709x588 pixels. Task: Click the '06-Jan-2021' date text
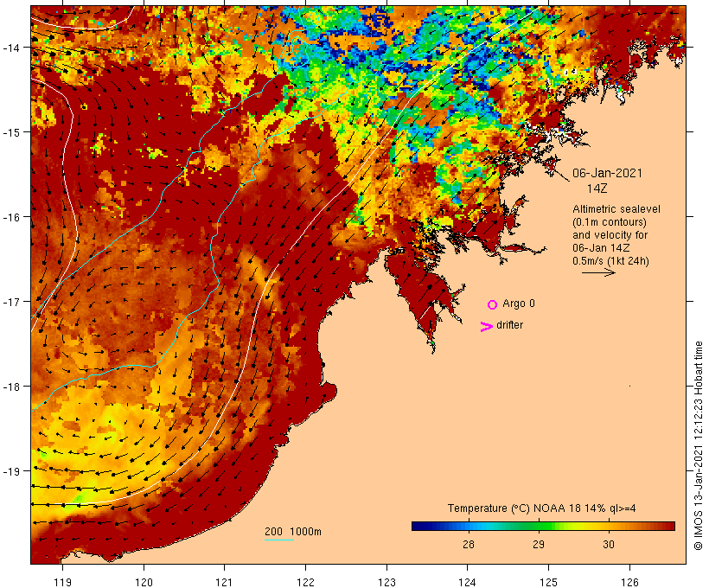pyautogui.click(x=607, y=173)
